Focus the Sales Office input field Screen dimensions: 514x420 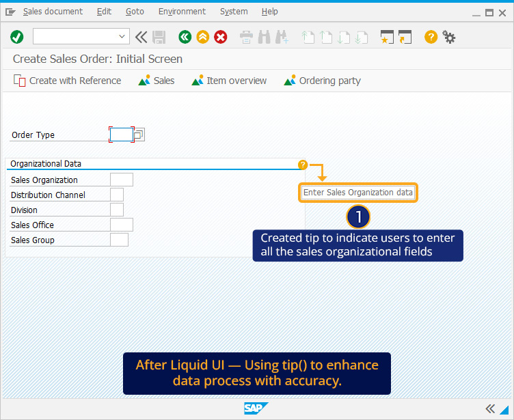(122, 225)
